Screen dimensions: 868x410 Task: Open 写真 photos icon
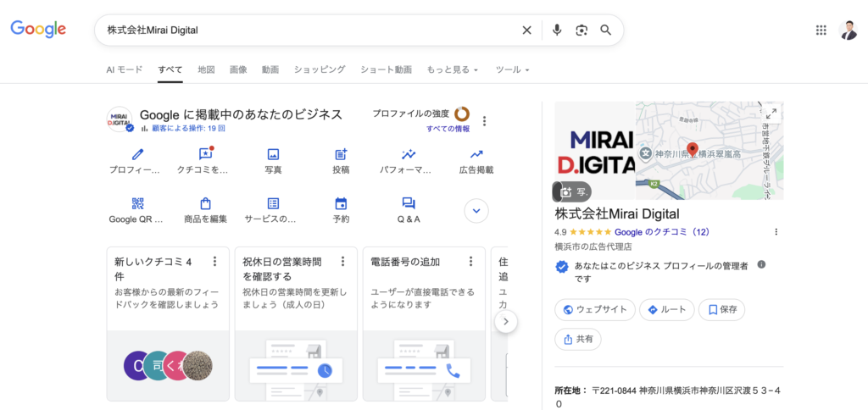click(x=273, y=154)
